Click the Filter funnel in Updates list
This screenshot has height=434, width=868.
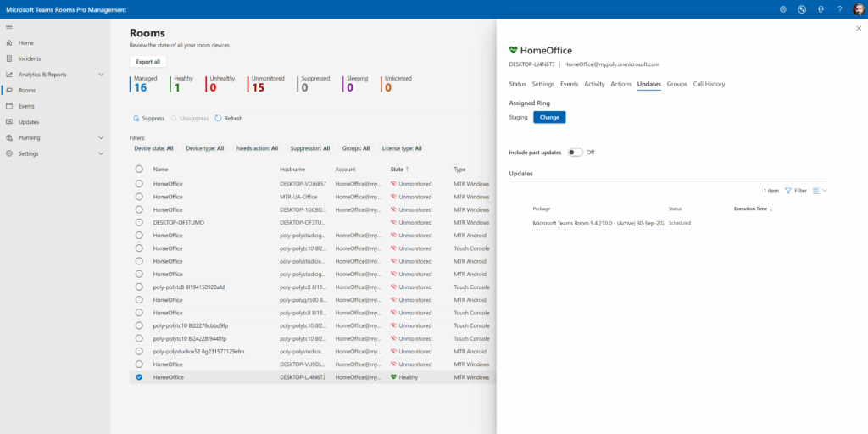pyautogui.click(x=788, y=191)
